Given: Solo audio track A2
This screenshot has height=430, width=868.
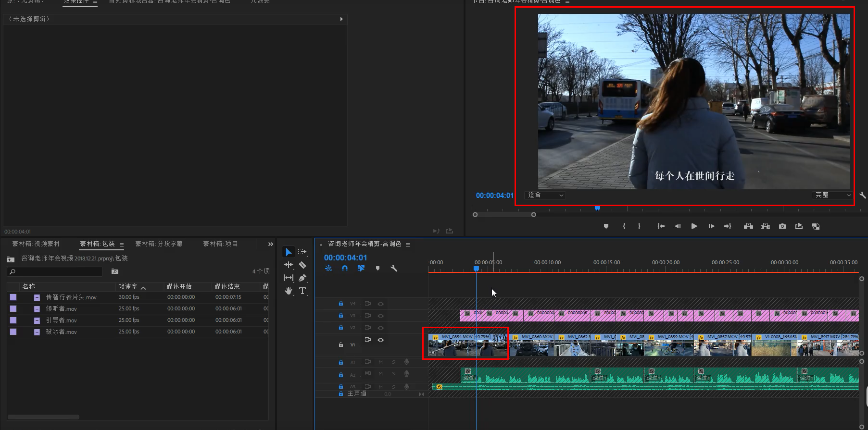Looking at the screenshot, I should pyautogui.click(x=393, y=374).
